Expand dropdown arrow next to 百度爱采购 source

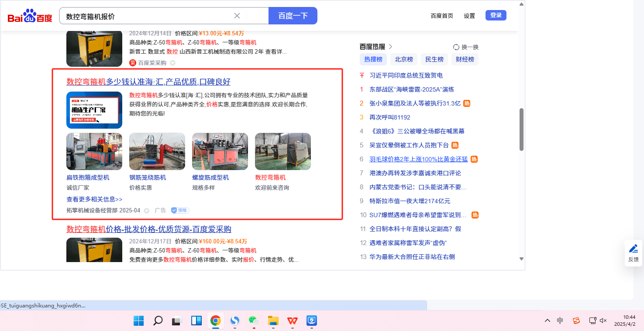pyautogui.click(x=172, y=63)
